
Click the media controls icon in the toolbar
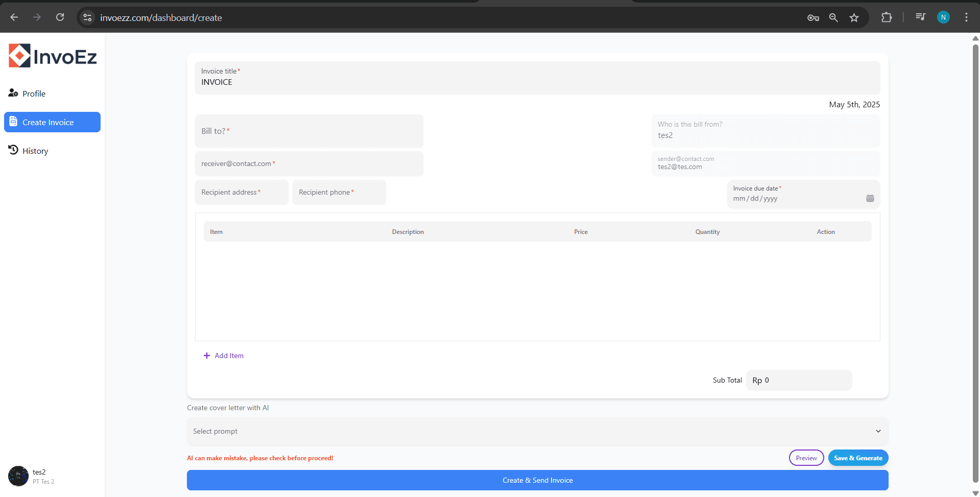[x=920, y=17]
